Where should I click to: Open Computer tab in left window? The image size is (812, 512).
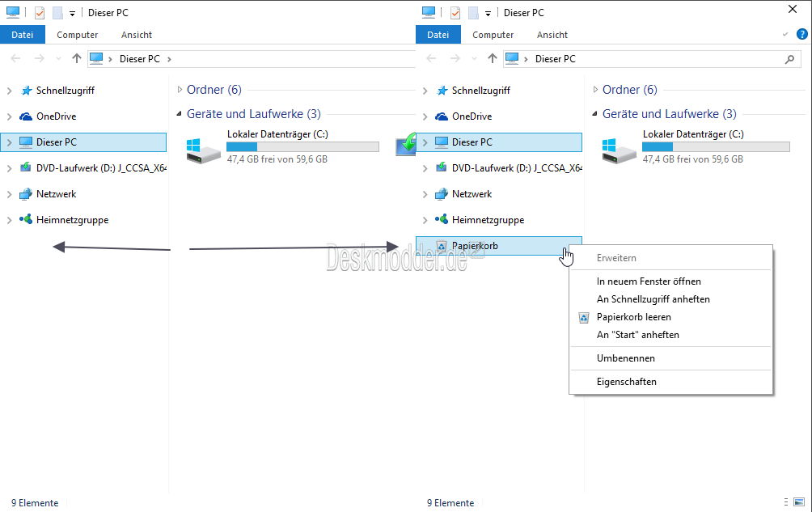point(77,35)
